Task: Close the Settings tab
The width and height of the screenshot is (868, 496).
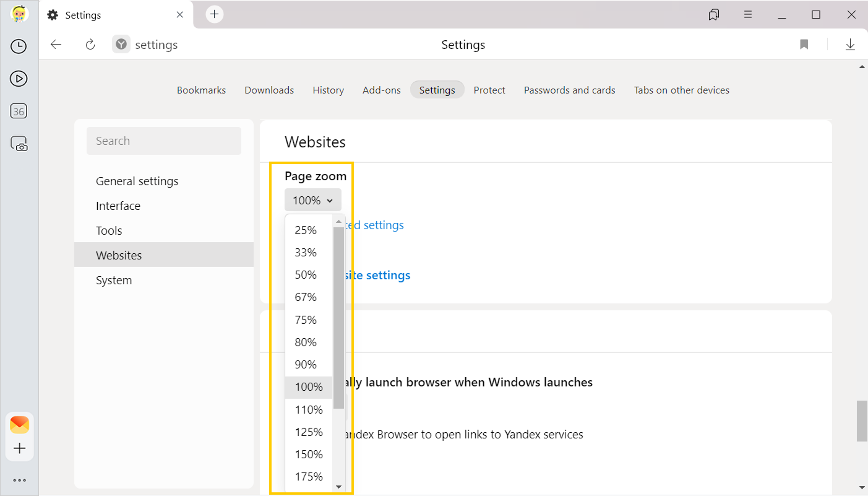Action: pyautogui.click(x=180, y=15)
